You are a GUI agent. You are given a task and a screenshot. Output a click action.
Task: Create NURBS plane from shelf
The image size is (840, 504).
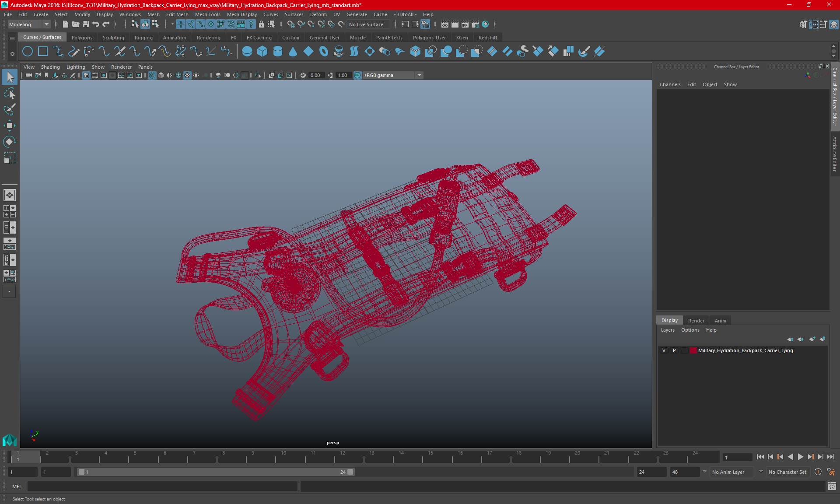(x=308, y=52)
